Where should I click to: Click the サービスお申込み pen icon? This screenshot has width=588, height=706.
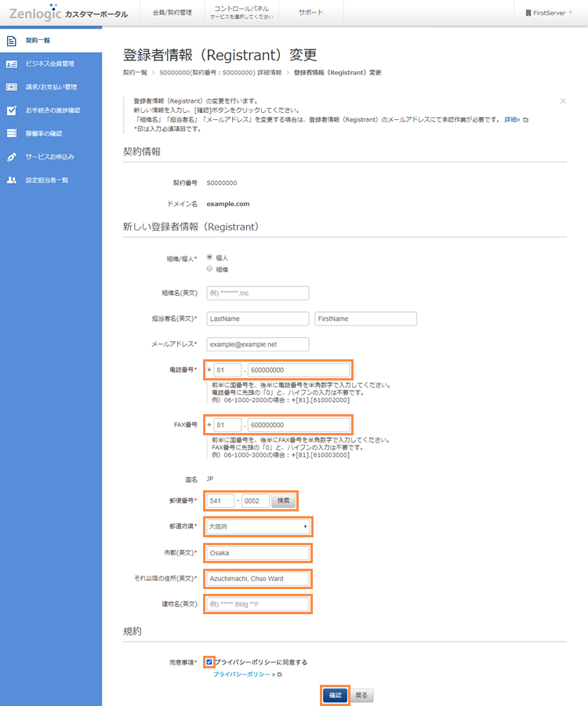11,157
